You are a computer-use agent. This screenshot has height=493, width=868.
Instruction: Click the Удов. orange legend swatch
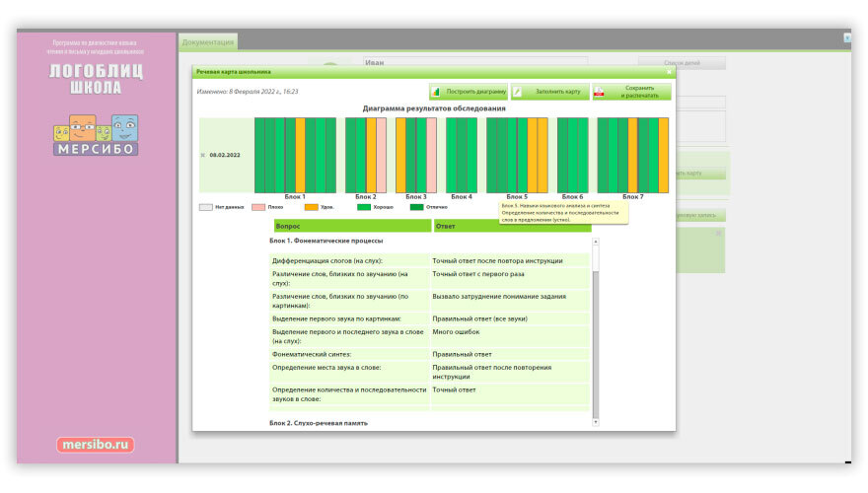tap(312, 207)
